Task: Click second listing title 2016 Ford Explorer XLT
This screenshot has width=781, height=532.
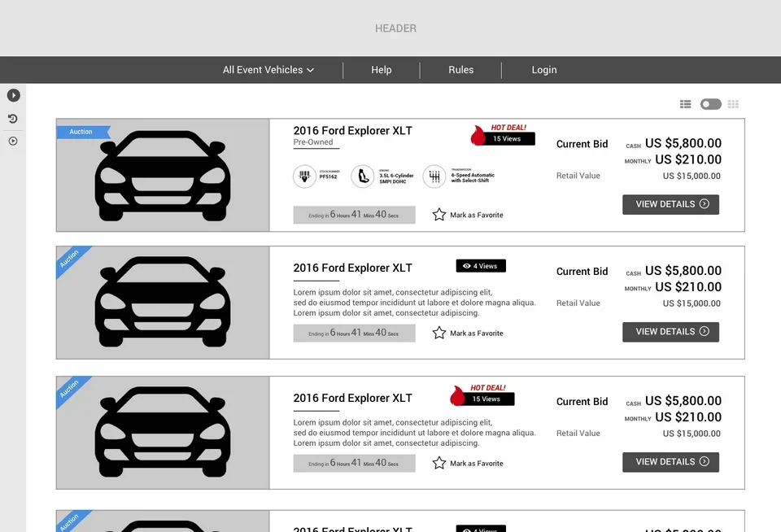Action: click(352, 268)
